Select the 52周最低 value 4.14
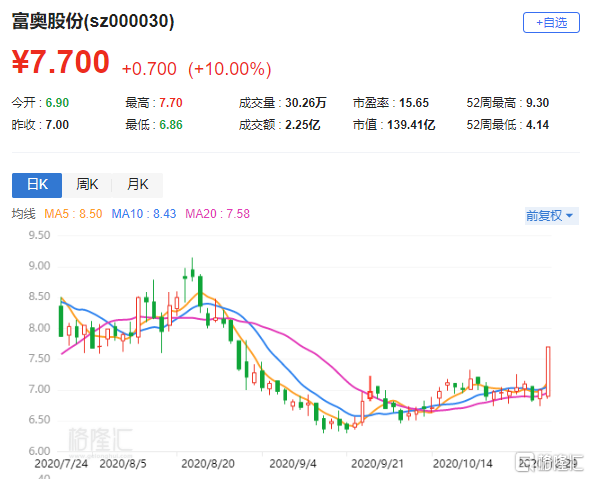This screenshot has width=590, height=479. pos(537,125)
